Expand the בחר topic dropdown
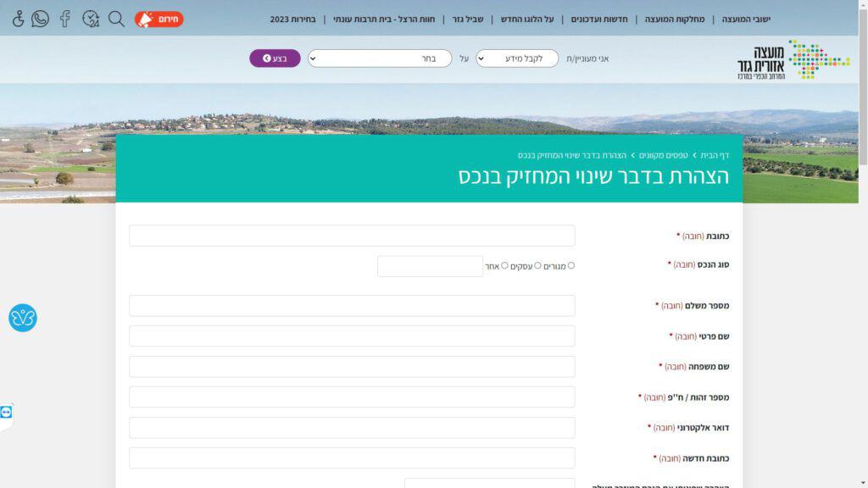 point(379,58)
